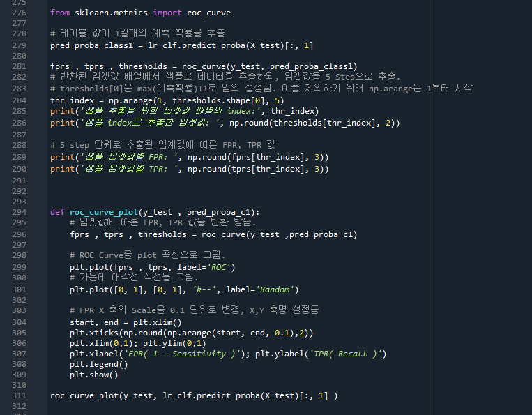Click 'tprs[thr_index]' on line 290
This screenshot has height=415, width=532.
click(x=268, y=169)
